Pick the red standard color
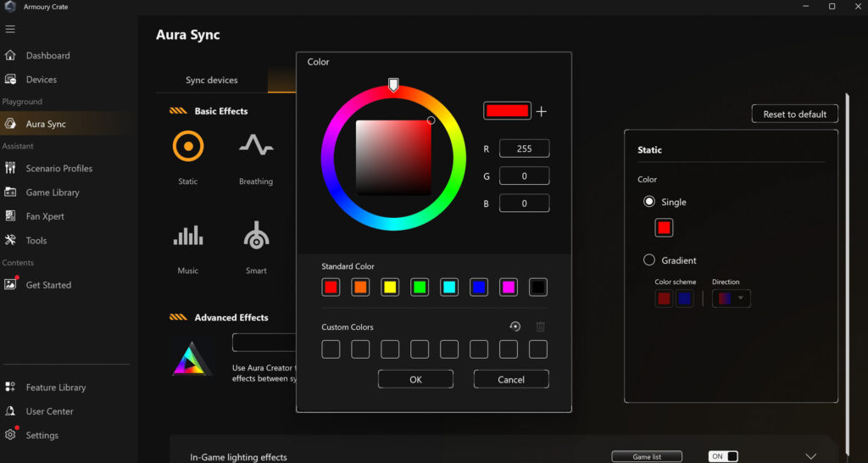The width and height of the screenshot is (868, 463). [x=331, y=287]
